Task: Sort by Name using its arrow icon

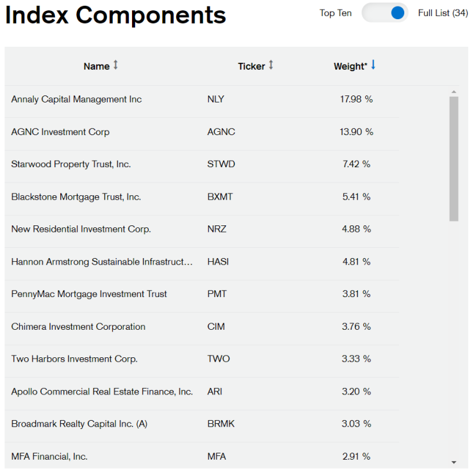Action: 116,65
